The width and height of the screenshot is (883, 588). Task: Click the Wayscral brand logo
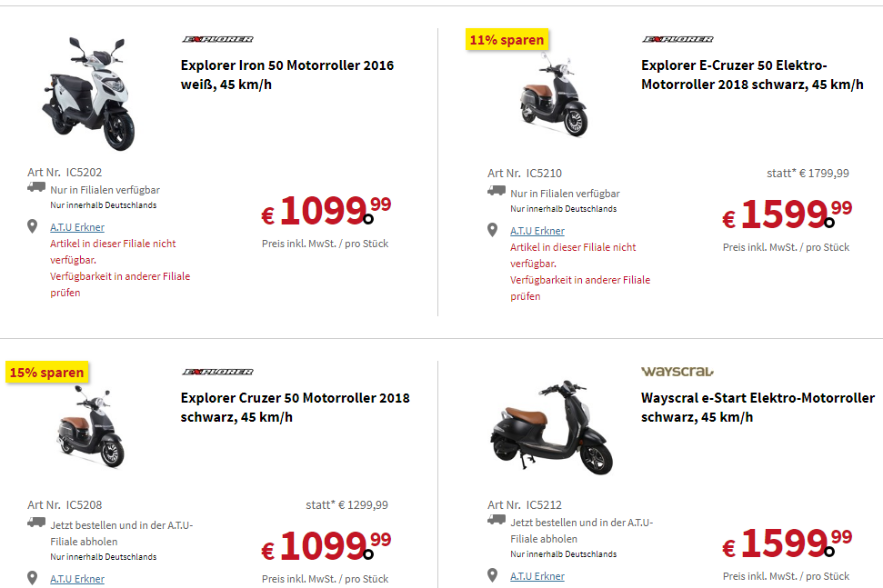point(677,371)
